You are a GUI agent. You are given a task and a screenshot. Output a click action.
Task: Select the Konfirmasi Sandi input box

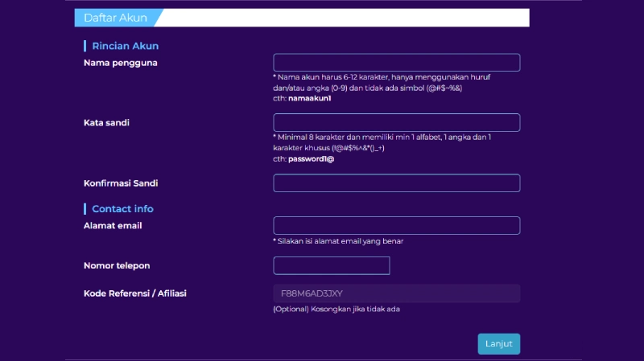396,183
